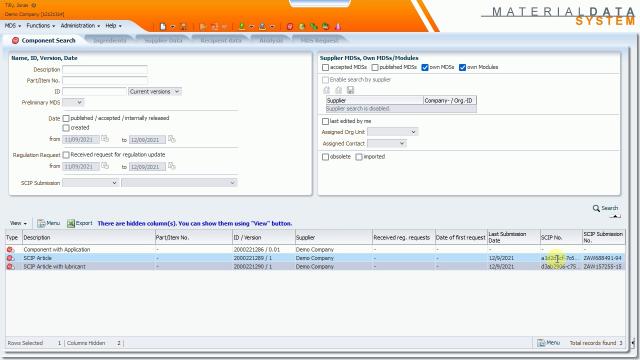This screenshot has height=360, width=640.
Task: Toggle imported checkbox
Action: click(x=359, y=157)
